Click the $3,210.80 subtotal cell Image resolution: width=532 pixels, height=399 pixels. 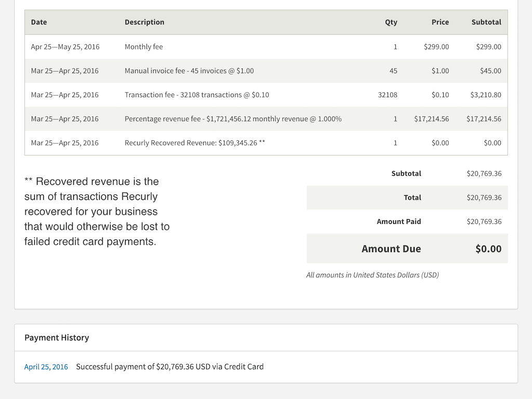coord(486,95)
